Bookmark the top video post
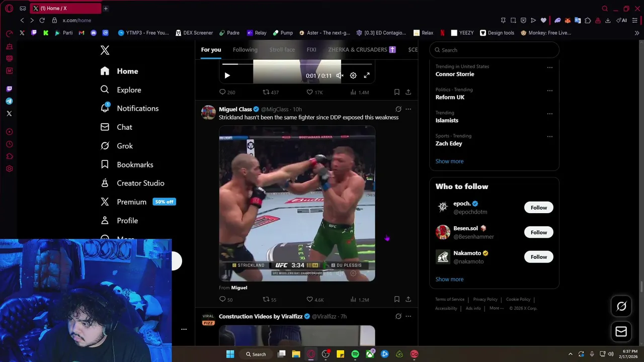The width and height of the screenshot is (644, 362). click(x=397, y=92)
